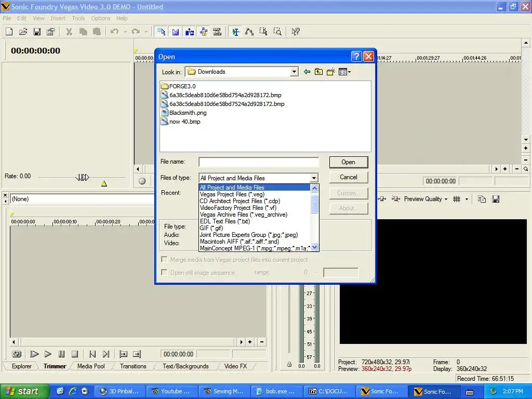Click the yellow rate marker triangle
The height and width of the screenshot is (399, 532).
[x=104, y=183]
